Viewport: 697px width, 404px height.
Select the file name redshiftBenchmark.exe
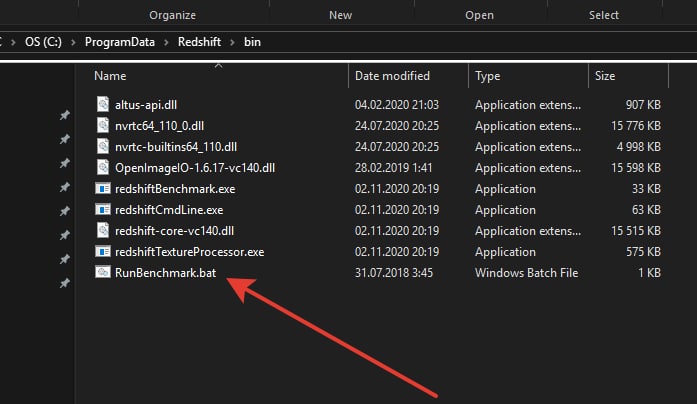(175, 189)
